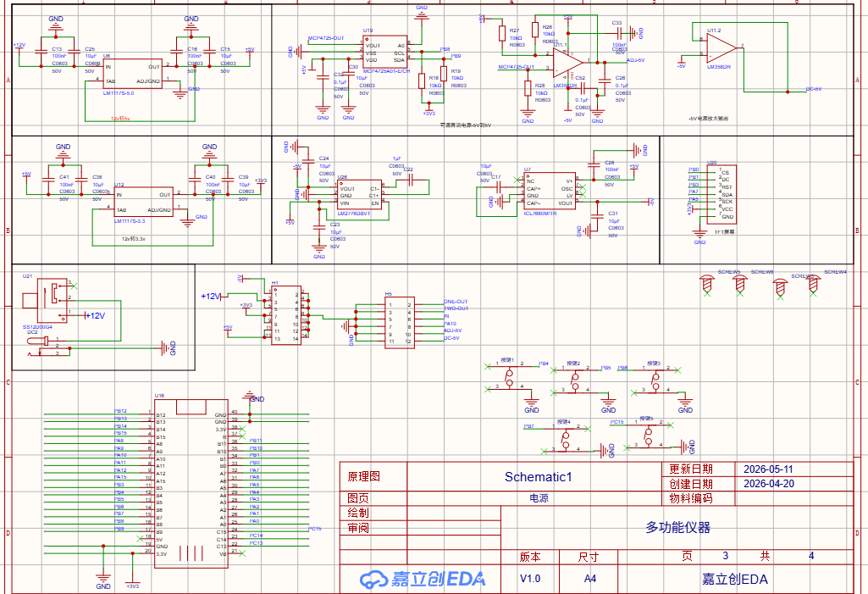Screen dimensions: 868x594
Task: Select the U11.2 op-amp triangle symbol
Action: pyautogui.click(x=722, y=49)
